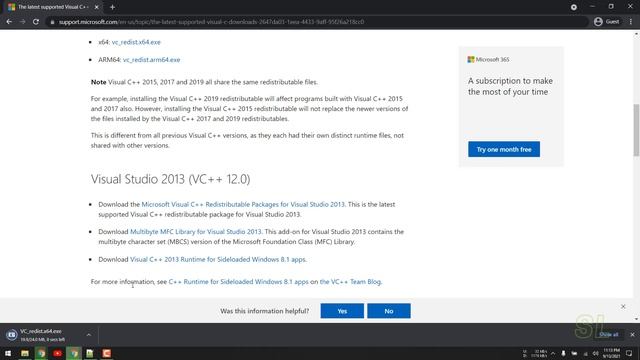Switch to the active Chrome taskbar window
This screenshot has width=640, height=360.
tap(74, 353)
